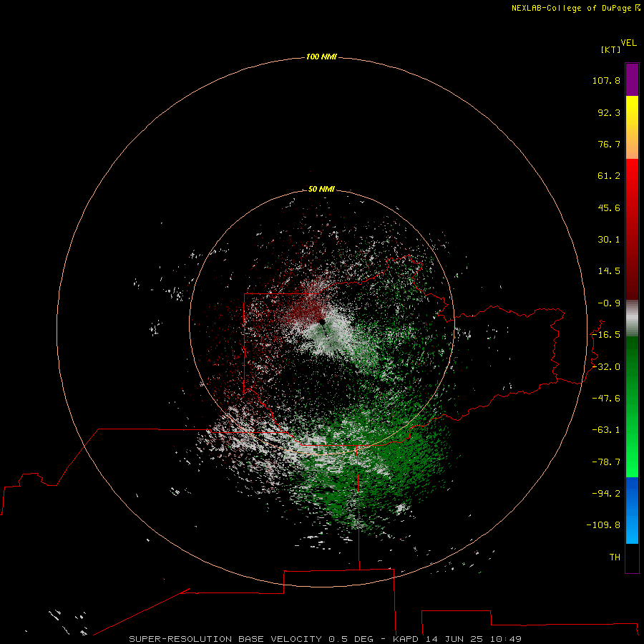Click the -109.8 velocity scale value

click(x=603, y=525)
